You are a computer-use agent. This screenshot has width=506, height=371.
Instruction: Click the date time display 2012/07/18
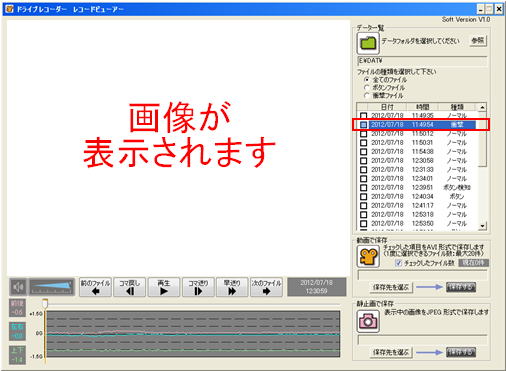pyautogui.click(x=316, y=287)
